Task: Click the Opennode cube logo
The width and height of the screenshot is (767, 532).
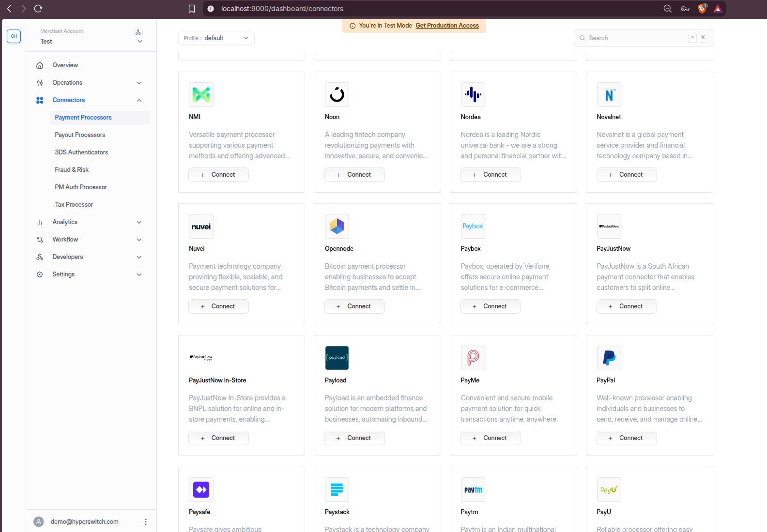Action: pyautogui.click(x=337, y=227)
